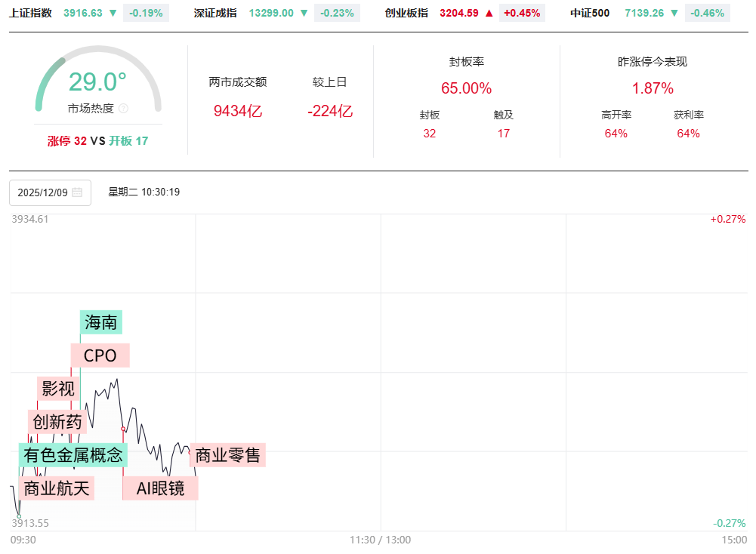Click the 29.0° market heat gauge
This screenshot has width=756, height=554.
point(98,82)
